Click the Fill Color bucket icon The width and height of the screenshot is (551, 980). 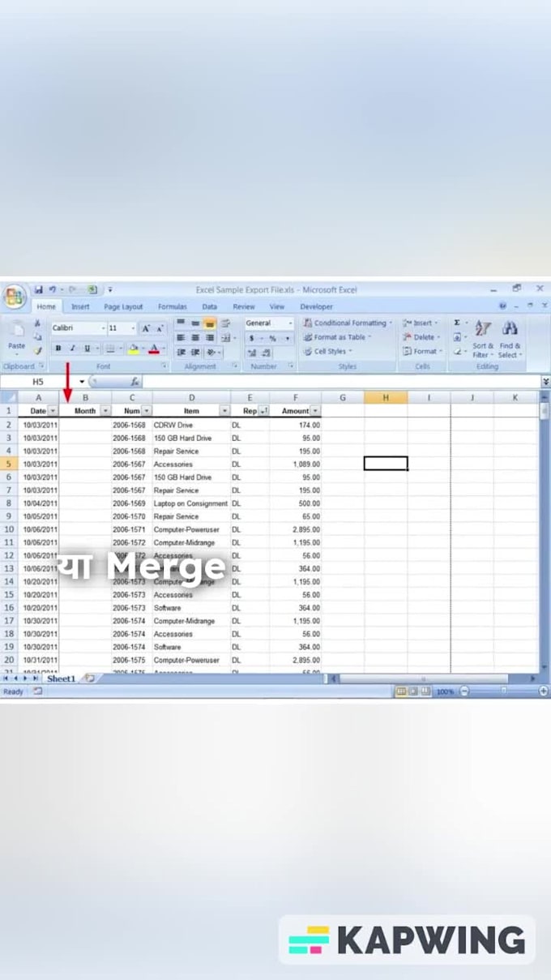click(x=133, y=349)
